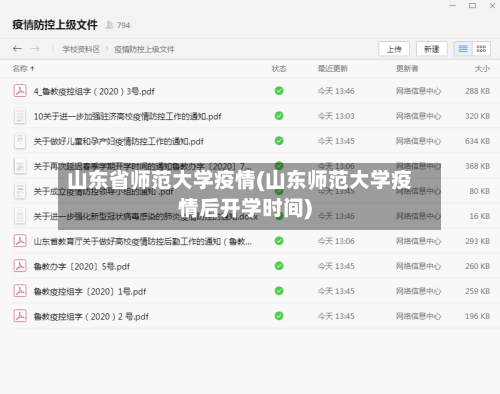500x394 pixels.
Task: Click icon of 关于进一步强化新型冠状病毒 docx file
Action: pyautogui.click(x=20, y=216)
